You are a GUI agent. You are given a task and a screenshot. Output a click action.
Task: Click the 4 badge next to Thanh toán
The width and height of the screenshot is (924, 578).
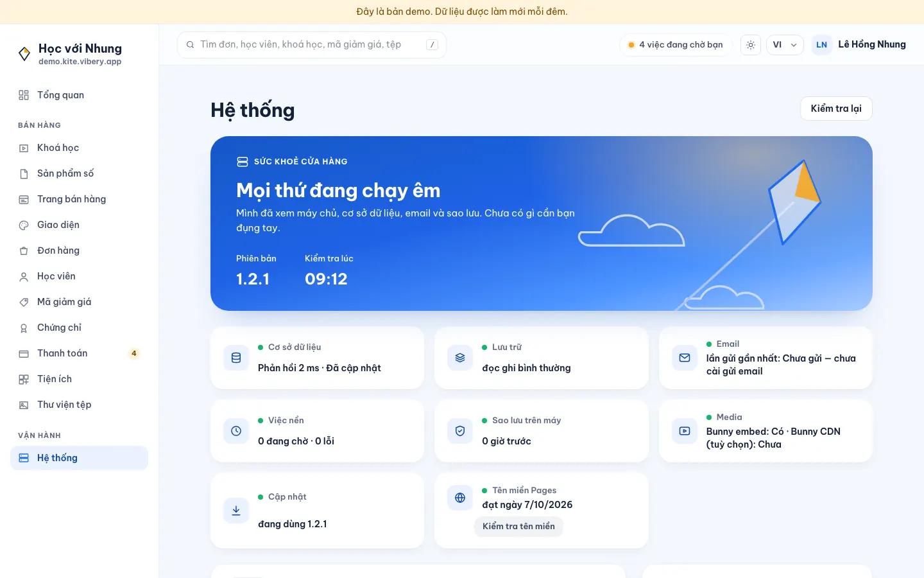coord(133,353)
